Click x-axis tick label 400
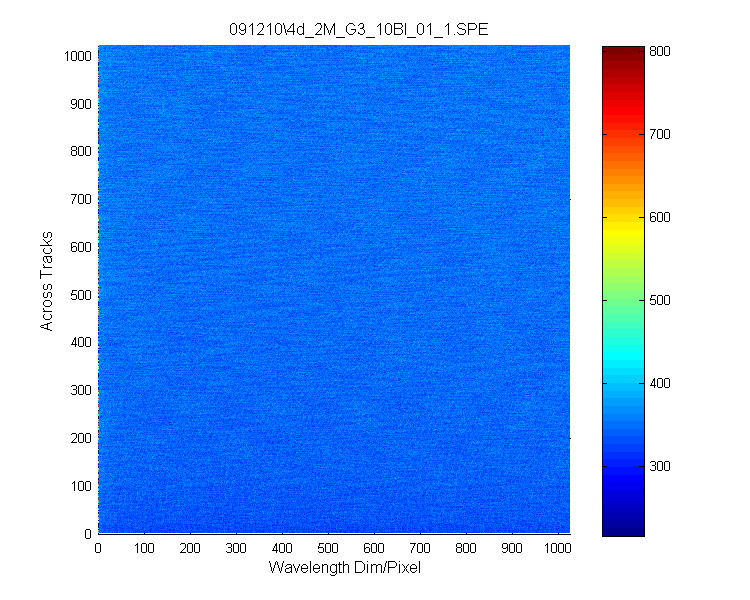 click(282, 548)
